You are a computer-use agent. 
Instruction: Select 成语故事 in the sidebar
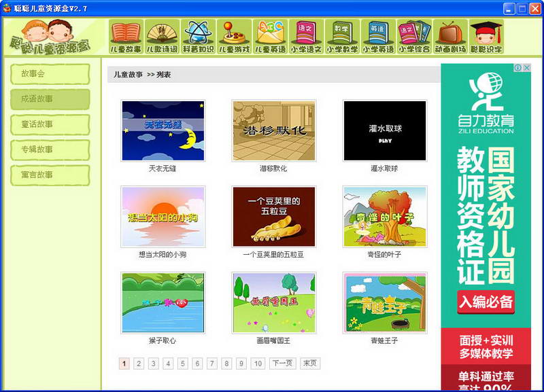click(x=50, y=99)
